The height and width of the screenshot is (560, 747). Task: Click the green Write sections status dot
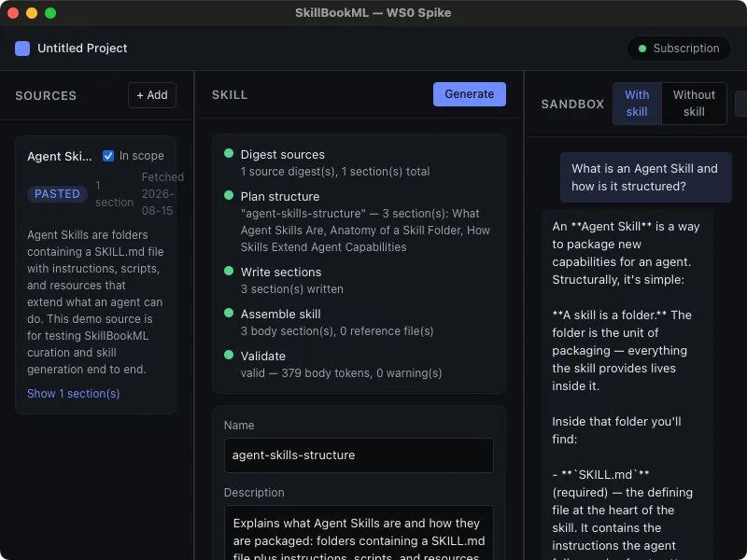coord(229,271)
